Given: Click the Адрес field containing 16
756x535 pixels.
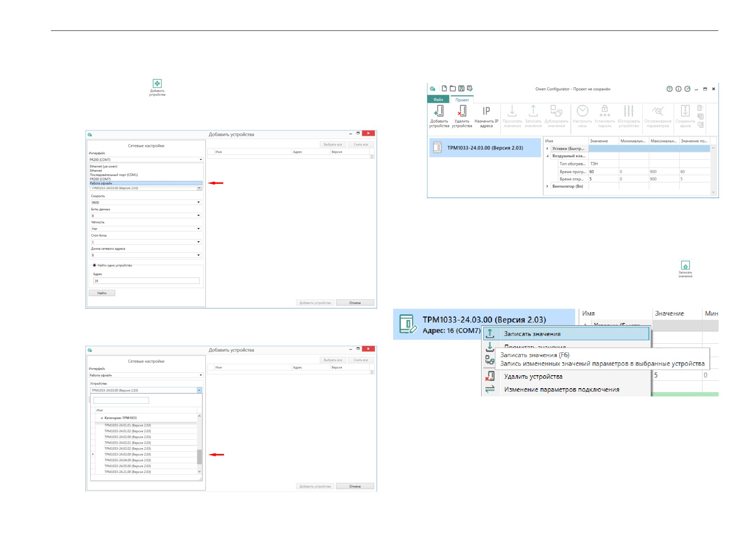Looking at the screenshot, I should (146, 281).
